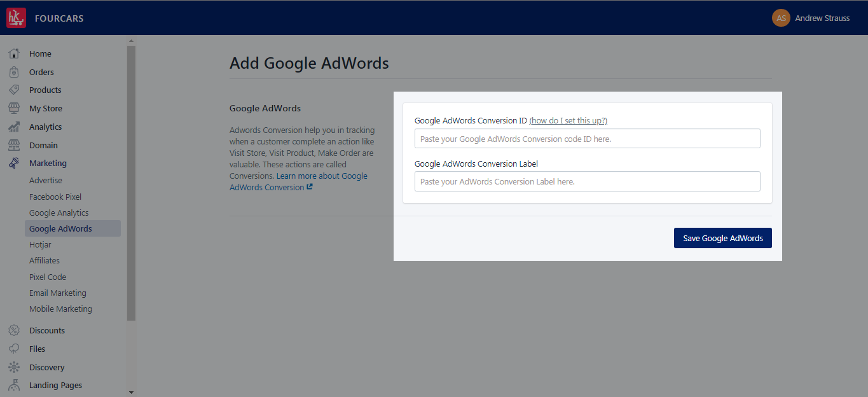Click the Discounts percent icon
Image resolution: width=868 pixels, height=397 pixels.
click(x=14, y=330)
